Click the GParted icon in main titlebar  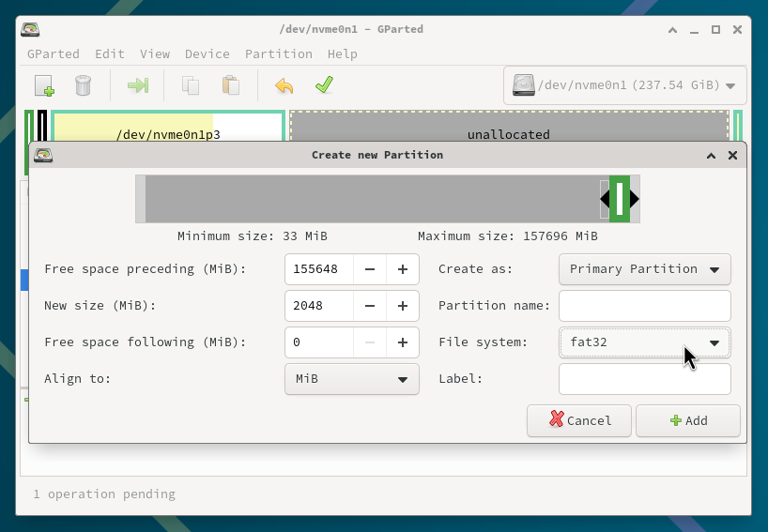(x=30, y=29)
